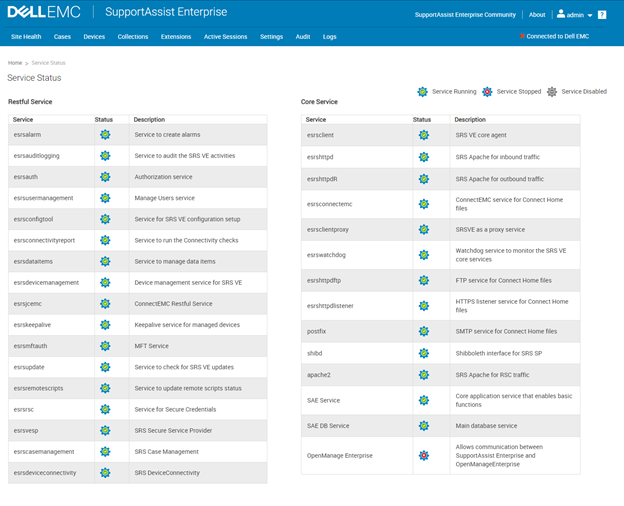Viewport: 624px width, 506px height.
Task: Navigate to Home breadcrumb link
Action: [15, 63]
